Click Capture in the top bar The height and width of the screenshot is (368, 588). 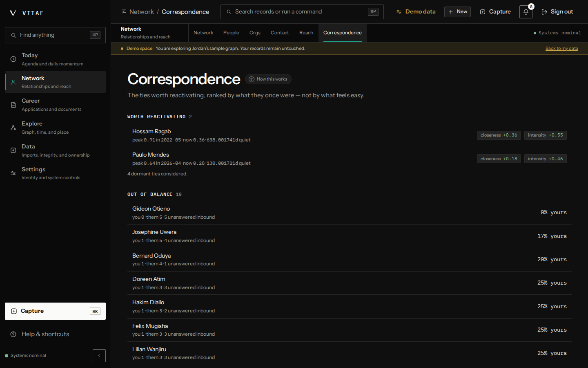pyautogui.click(x=495, y=12)
